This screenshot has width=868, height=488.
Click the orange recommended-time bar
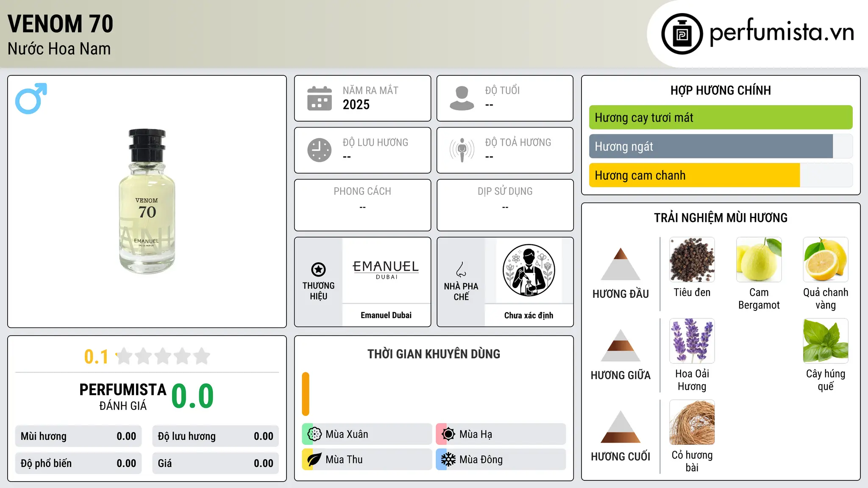coord(306,394)
